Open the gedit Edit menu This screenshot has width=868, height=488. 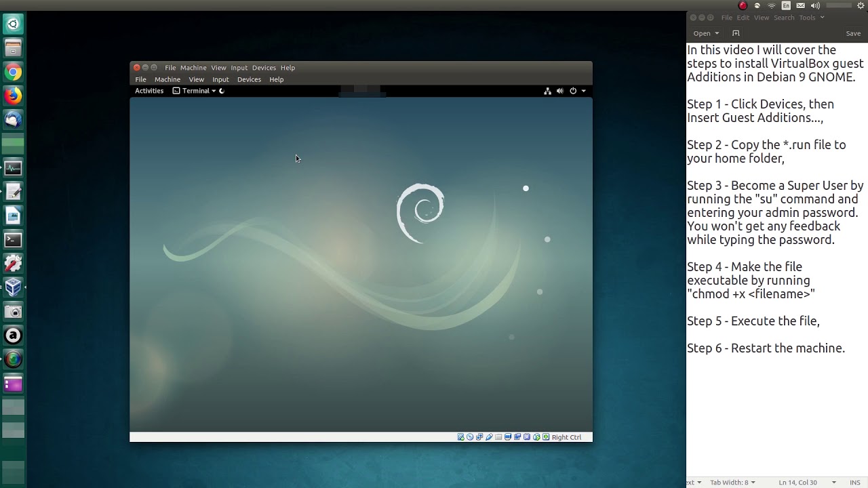pos(743,18)
